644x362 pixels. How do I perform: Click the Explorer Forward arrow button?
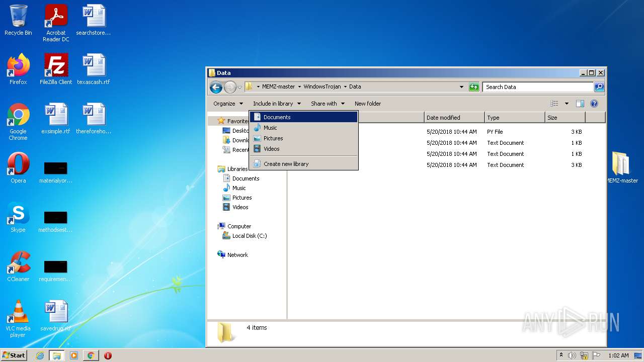230,87
